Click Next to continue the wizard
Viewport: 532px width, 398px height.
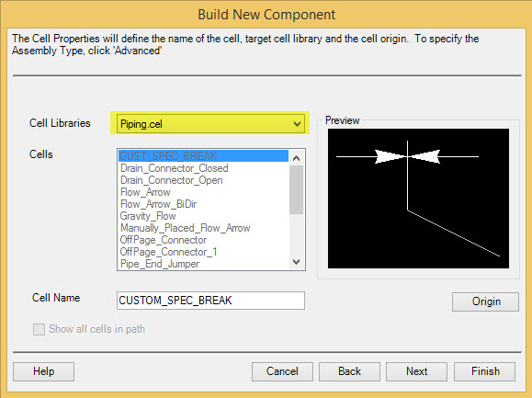click(x=416, y=371)
